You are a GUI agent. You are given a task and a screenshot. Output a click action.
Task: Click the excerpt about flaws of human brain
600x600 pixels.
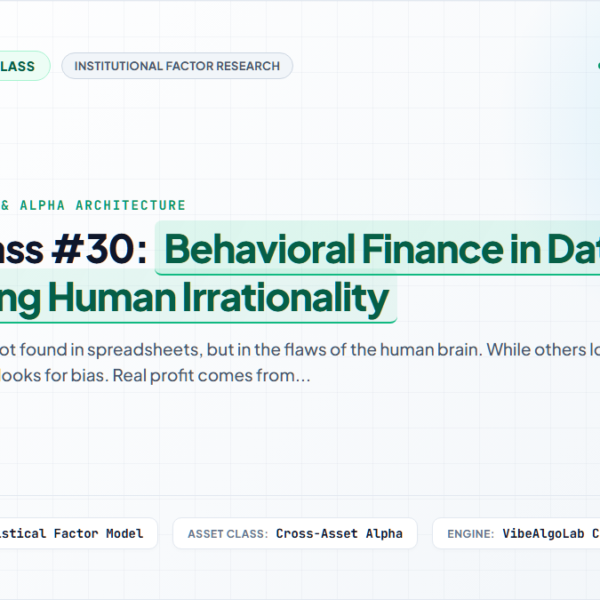[x=300, y=362]
